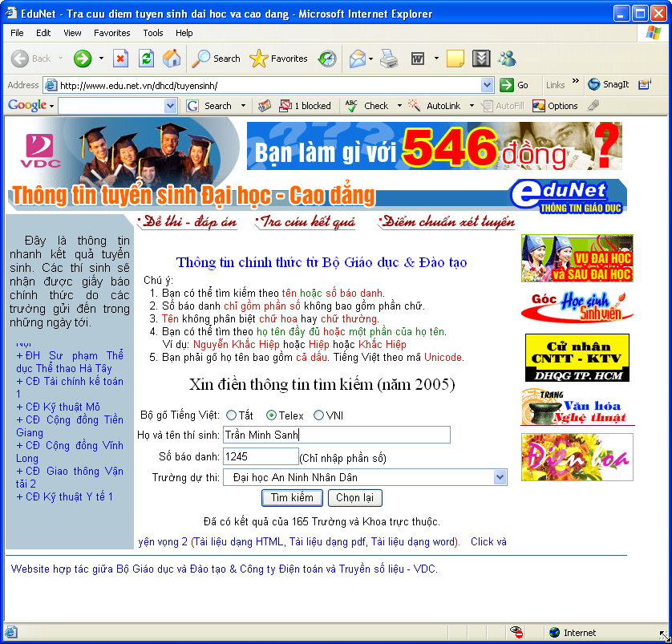The height and width of the screenshot is (644, 672).
Task: Open the File menu
Action: coord(17,33)
